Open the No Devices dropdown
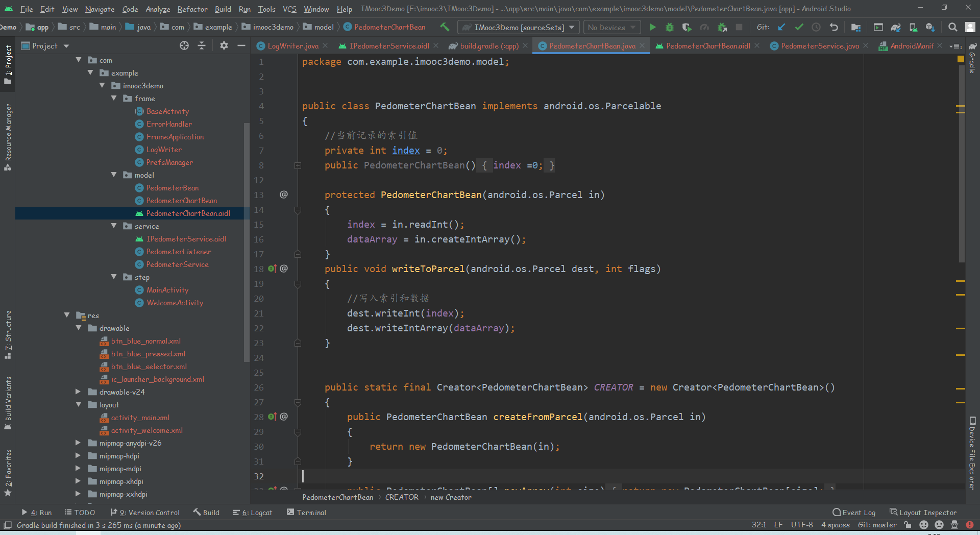 pyautogui.click(x=611, y=27)
